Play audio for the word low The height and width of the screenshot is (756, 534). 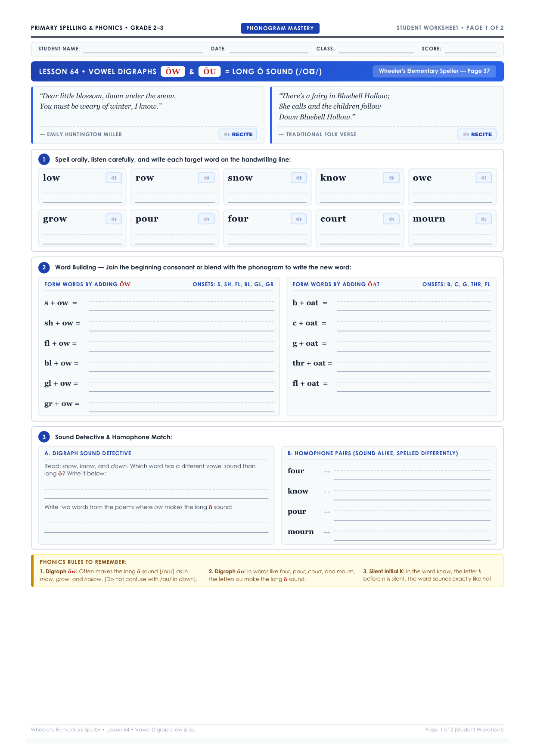tap(114, 178)
